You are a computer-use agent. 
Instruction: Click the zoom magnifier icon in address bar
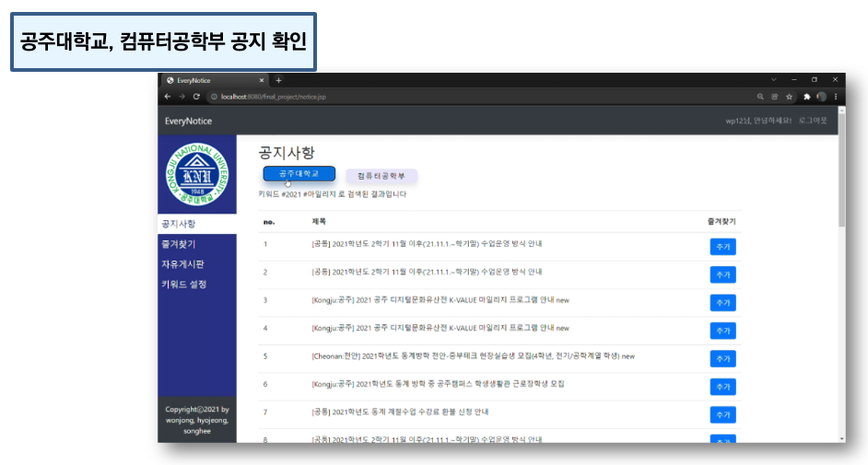point(760,97)
